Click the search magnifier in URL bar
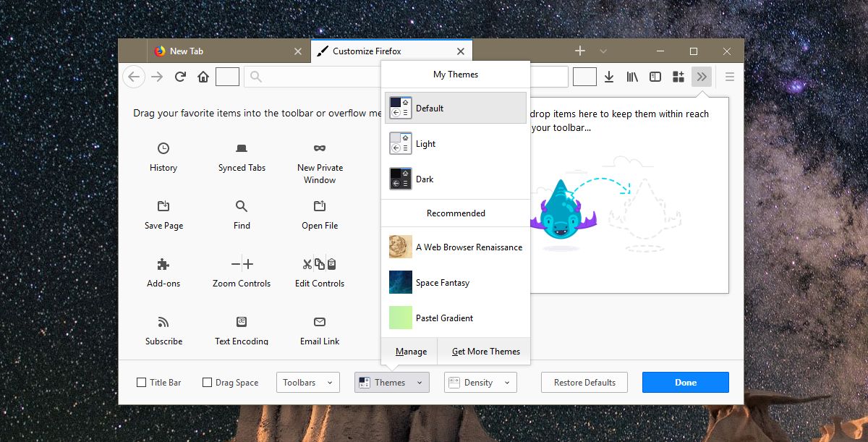Viewport: 868px width, 442px height. [255, 77]
